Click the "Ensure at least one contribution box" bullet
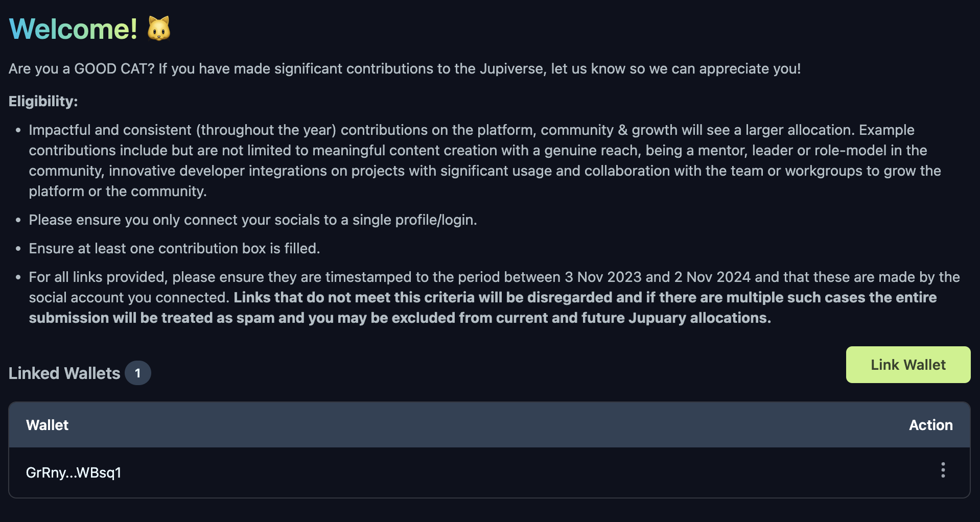Viewport: 980px width, 522px height. 174,248
